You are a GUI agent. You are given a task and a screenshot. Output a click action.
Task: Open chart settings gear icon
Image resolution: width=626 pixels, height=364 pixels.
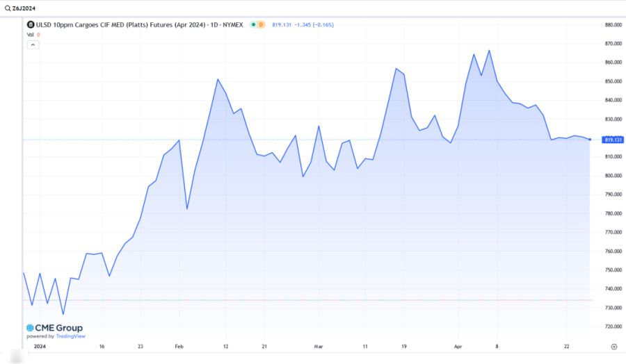click(x=613, y=345)
